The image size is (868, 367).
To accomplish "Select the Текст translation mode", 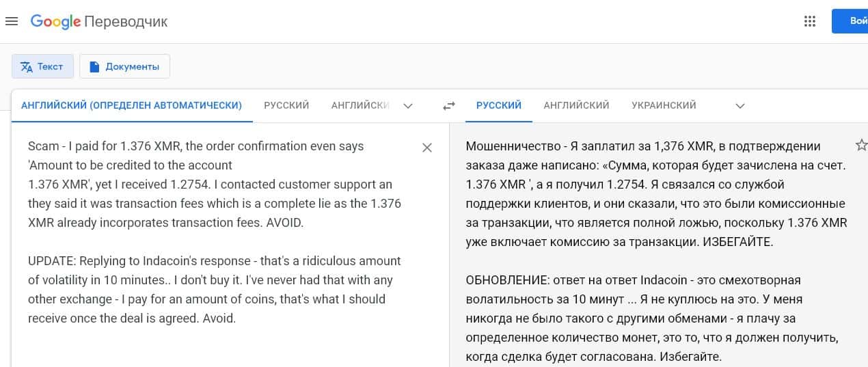I will point(42,66).
